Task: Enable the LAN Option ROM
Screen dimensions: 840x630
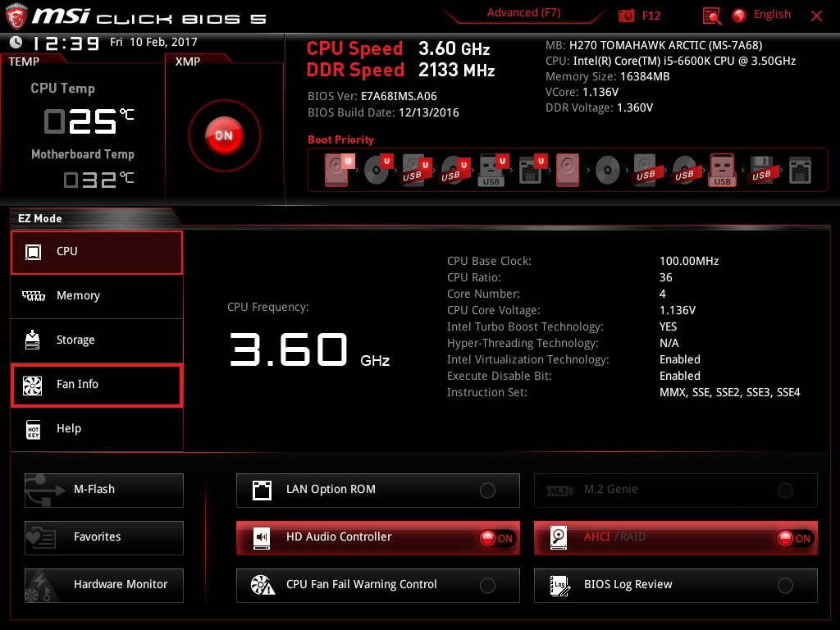Action: point(487,491)
